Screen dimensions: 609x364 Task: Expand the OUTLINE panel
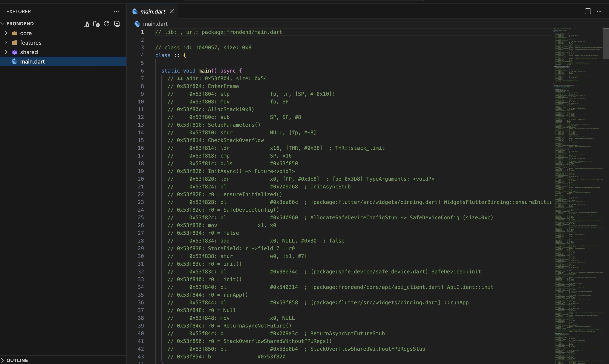point(2,360)
